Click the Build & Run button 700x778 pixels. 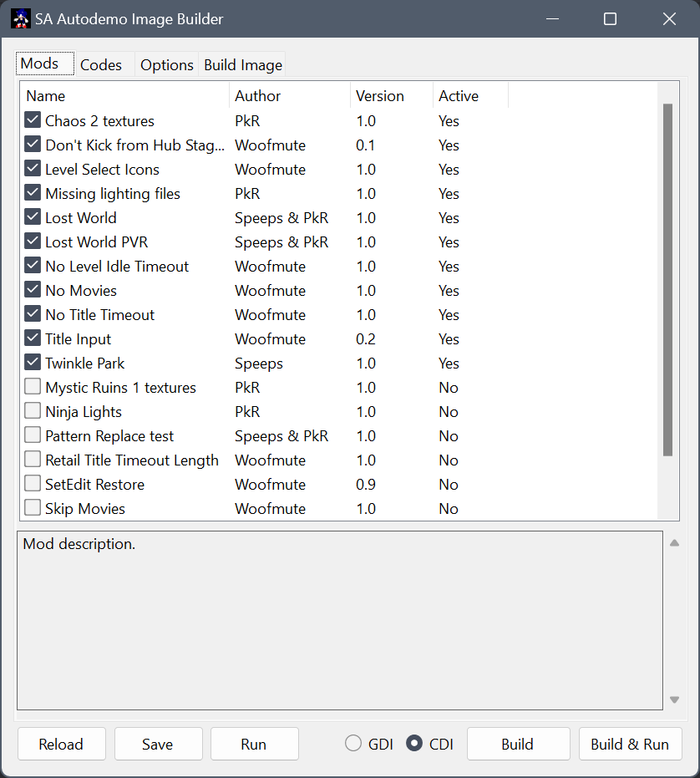point(630,744)
